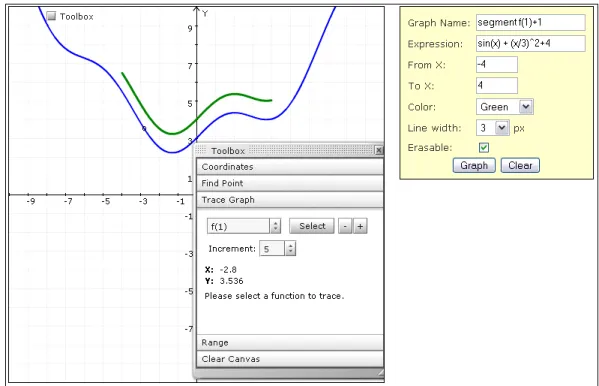Expand the Coordinates section
Image resolution: width=599 pixels, height=386 pixels.
coord(290,167)
